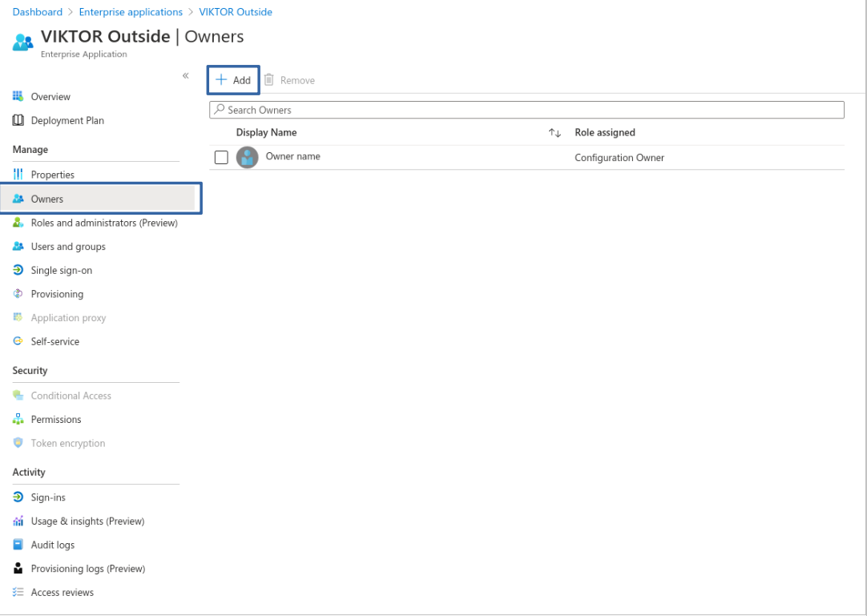This screenshot has width=867, height=616.
Task: Click the Properties bars icon
Action: pos(18,175)
